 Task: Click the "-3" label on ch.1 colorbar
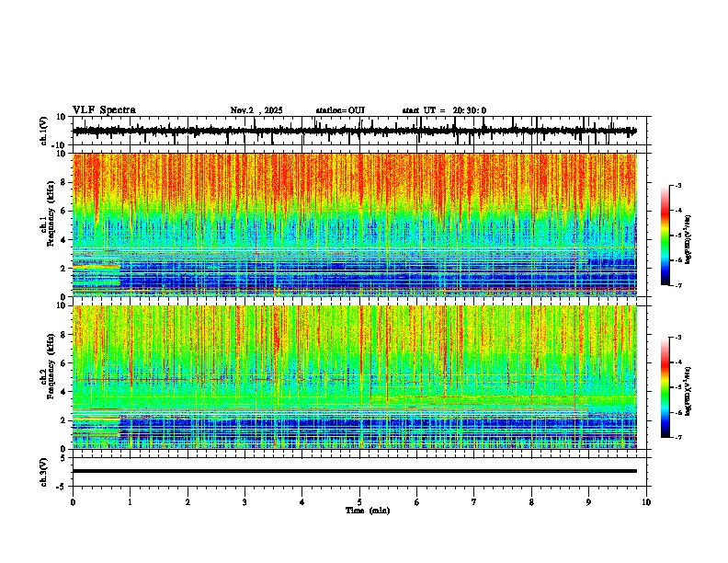tap(678, 185)
